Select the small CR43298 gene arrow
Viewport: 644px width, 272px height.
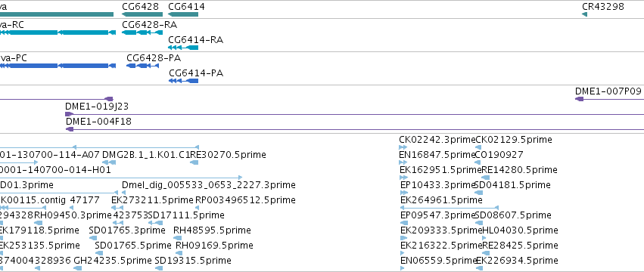(x=584, y=14)
